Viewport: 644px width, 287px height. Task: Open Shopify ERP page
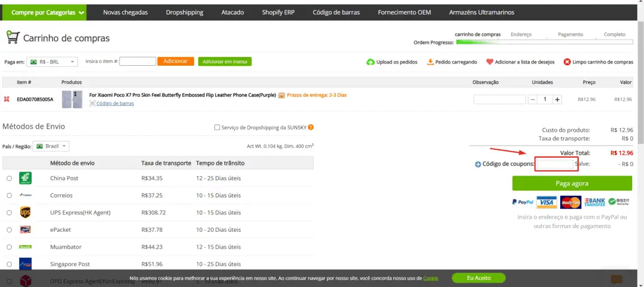point(278,12)
